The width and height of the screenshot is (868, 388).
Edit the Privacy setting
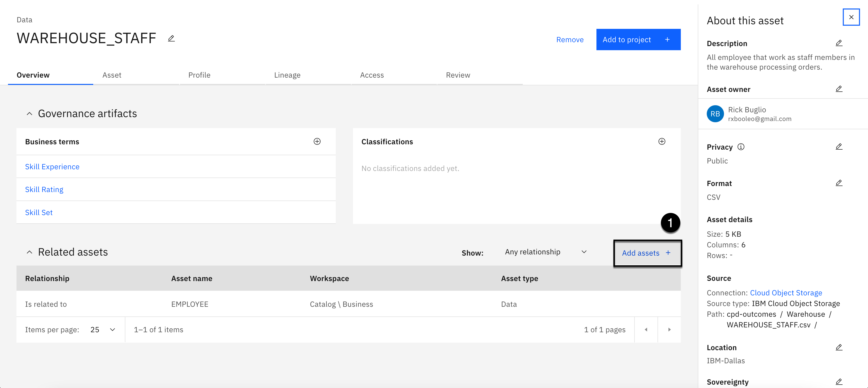click(839, 147)
